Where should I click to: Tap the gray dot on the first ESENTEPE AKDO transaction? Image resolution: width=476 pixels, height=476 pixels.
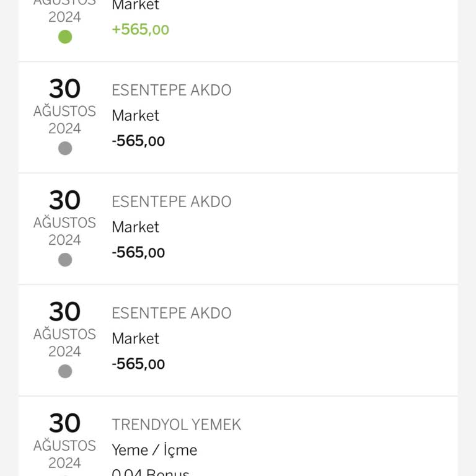65,148
